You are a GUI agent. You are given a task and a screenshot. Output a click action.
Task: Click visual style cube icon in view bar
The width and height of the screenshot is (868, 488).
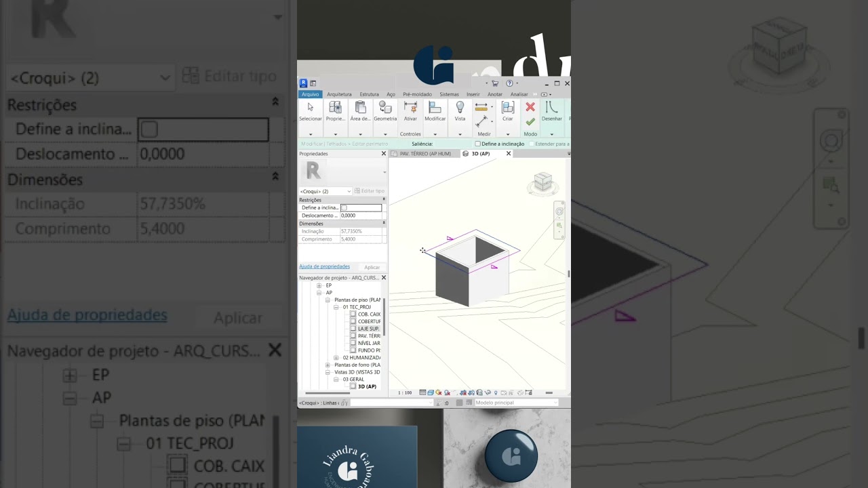click(431, 392)
